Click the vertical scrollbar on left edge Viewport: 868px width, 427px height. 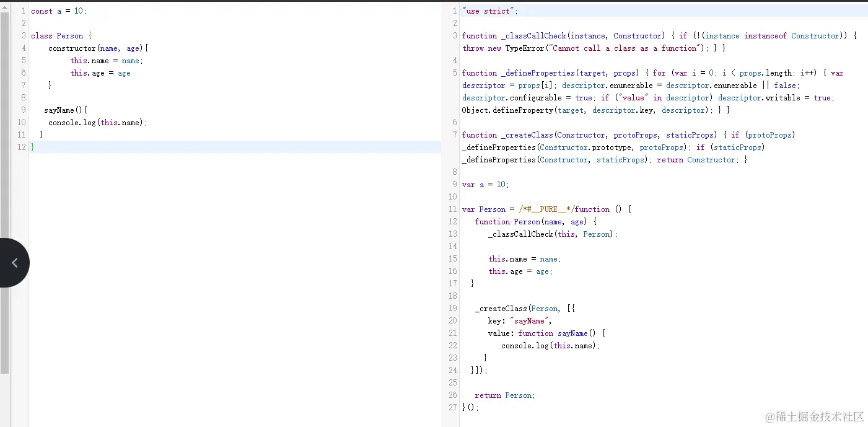click(x=4, y=192)
